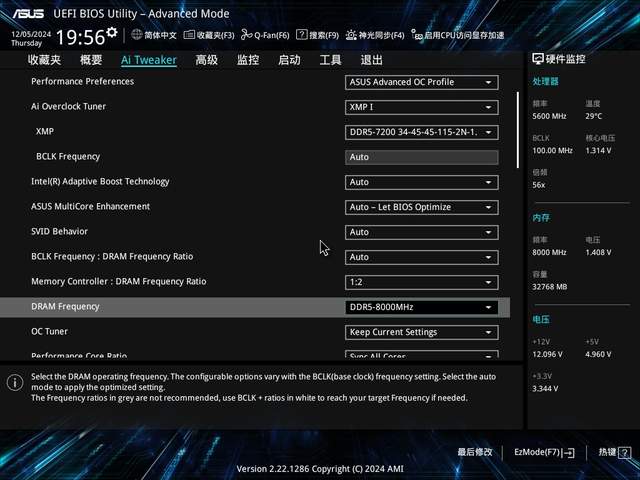Click the OC Tuner label
The width and height of the screenshot is (640, 480).
point(49,331)
